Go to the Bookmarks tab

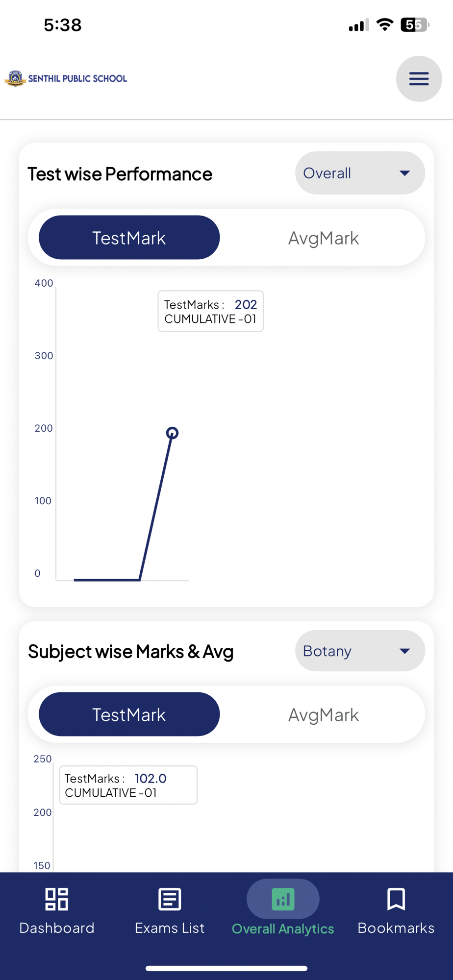[396, 928]
